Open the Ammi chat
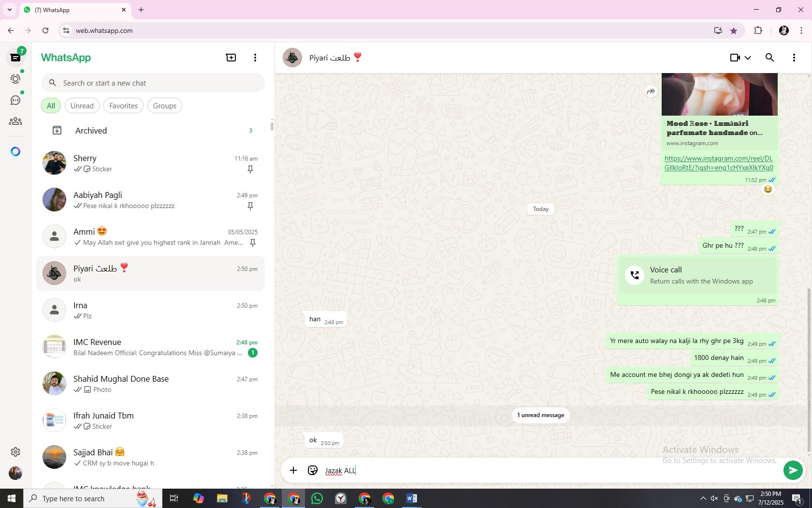 (x=151, y=237)
